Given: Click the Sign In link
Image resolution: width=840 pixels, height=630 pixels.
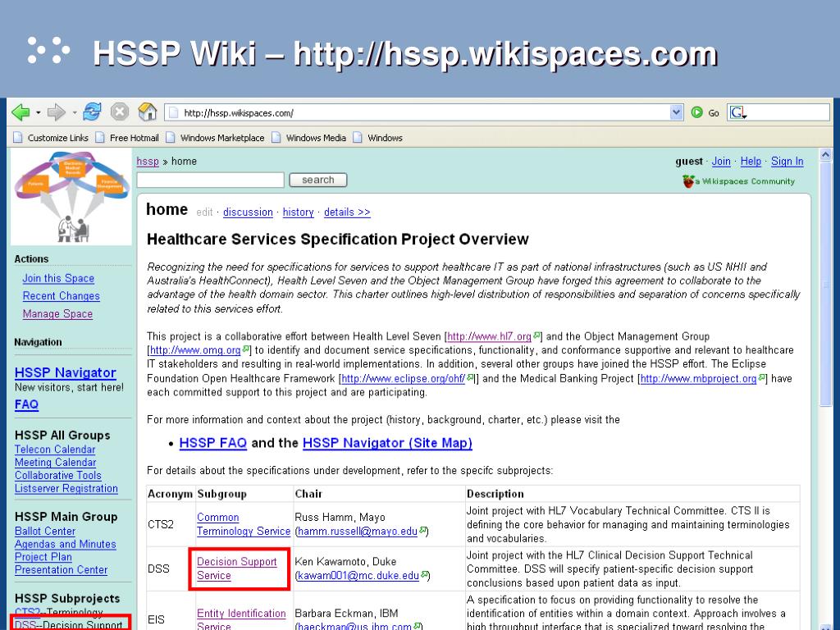Looking at the screenshot, I should tap(787, 162).
